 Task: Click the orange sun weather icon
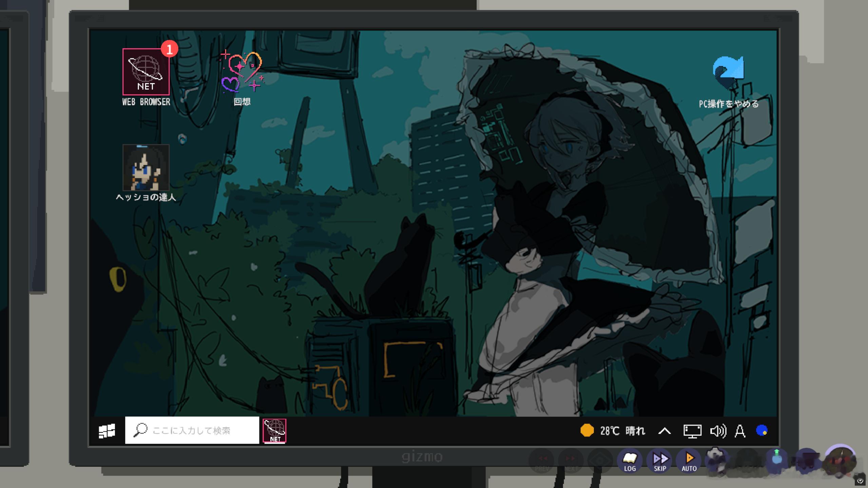[587, 430]
